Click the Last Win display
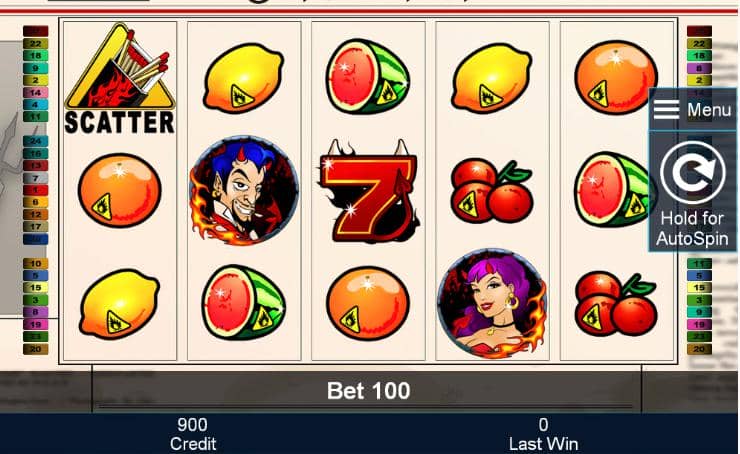 tap(543, 434)
